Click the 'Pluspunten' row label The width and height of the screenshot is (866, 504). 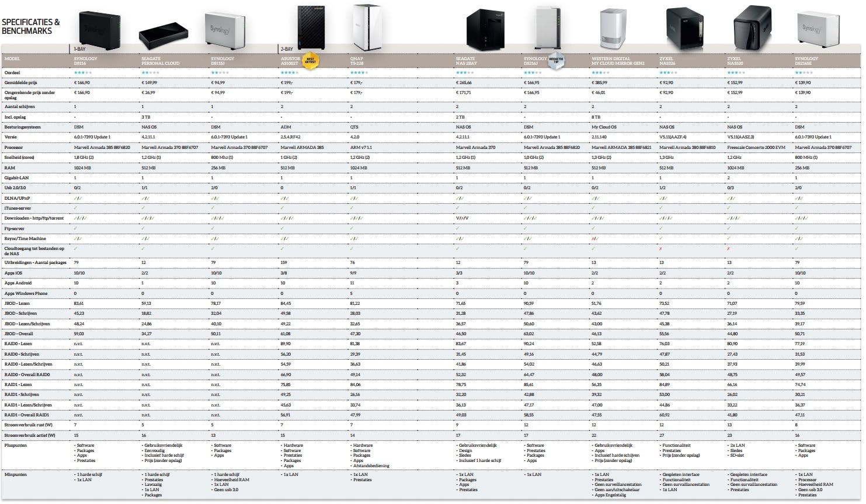(x=15, y=445)
